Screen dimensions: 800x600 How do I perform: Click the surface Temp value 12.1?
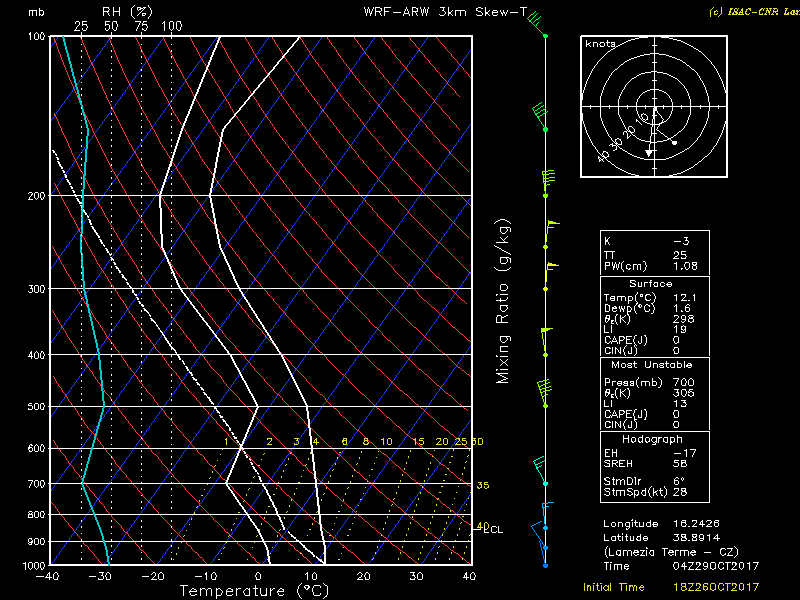click(x=685, y=298)
